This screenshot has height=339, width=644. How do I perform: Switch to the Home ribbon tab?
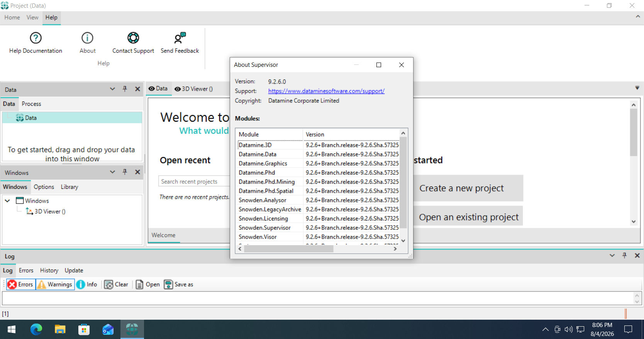[x=12, y=17]
